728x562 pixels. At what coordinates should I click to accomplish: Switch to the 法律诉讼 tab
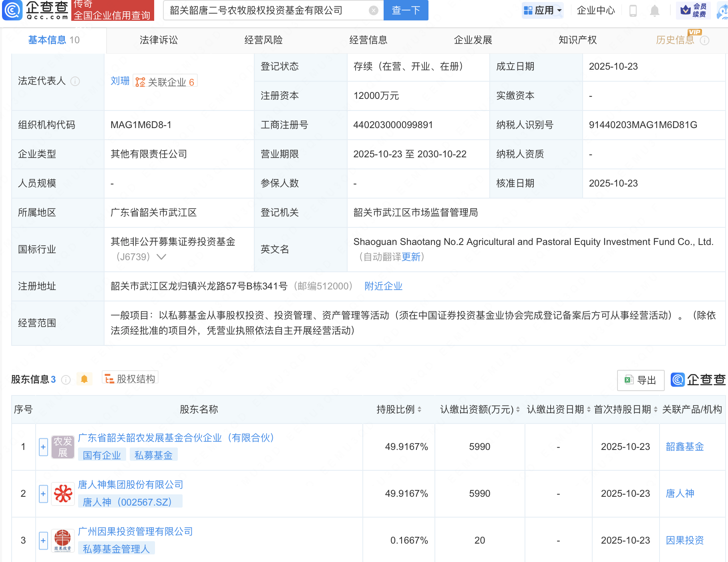tap(159, 40)
